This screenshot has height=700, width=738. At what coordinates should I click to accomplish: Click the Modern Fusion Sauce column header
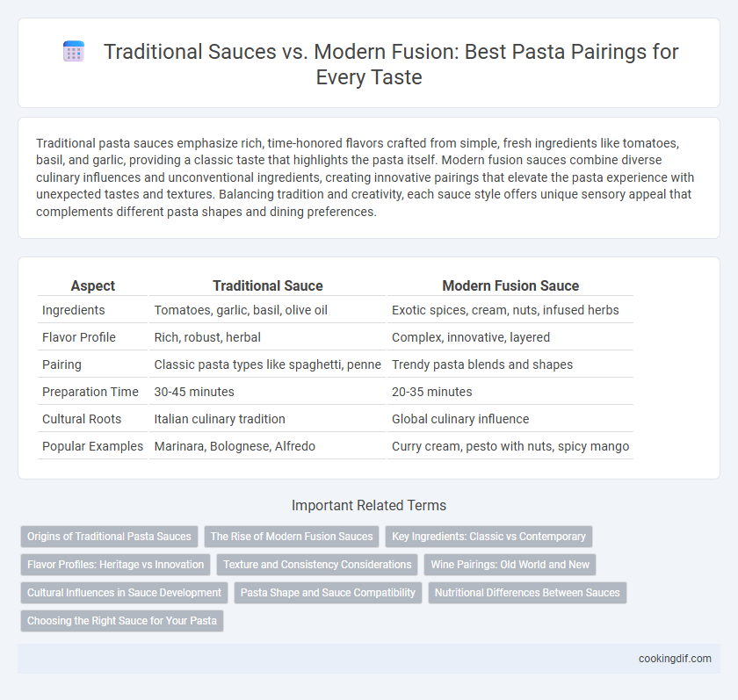(510, 285)
